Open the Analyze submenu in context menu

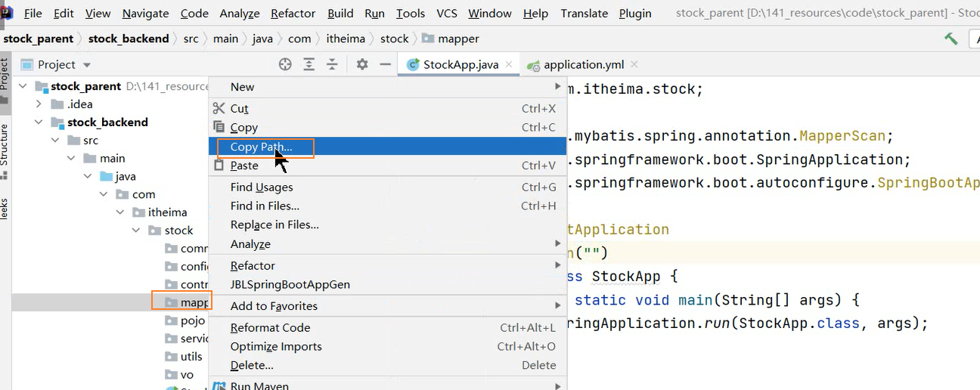388,244
